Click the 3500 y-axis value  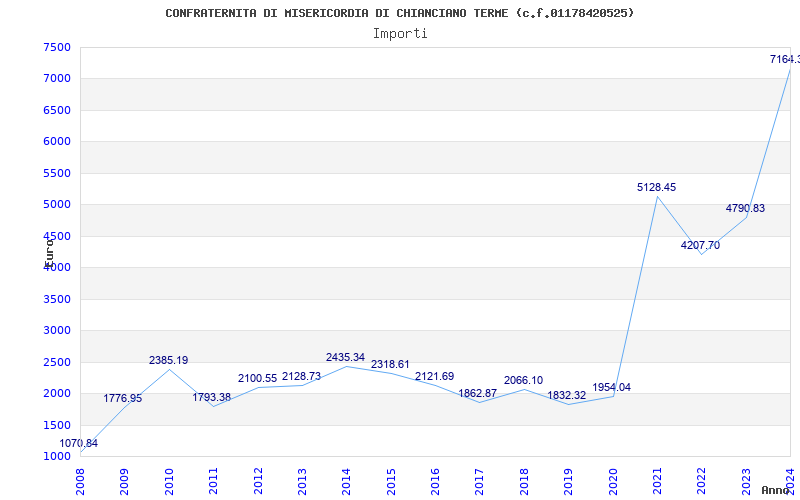coord(57,299)
